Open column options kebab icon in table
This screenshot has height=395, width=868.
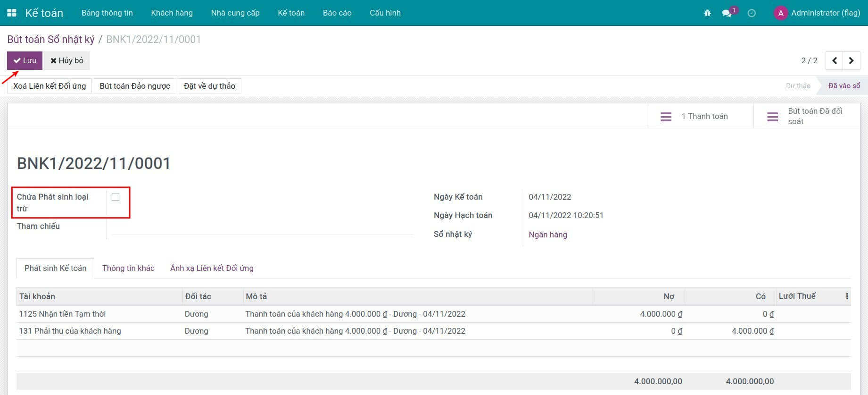[847, 296]
